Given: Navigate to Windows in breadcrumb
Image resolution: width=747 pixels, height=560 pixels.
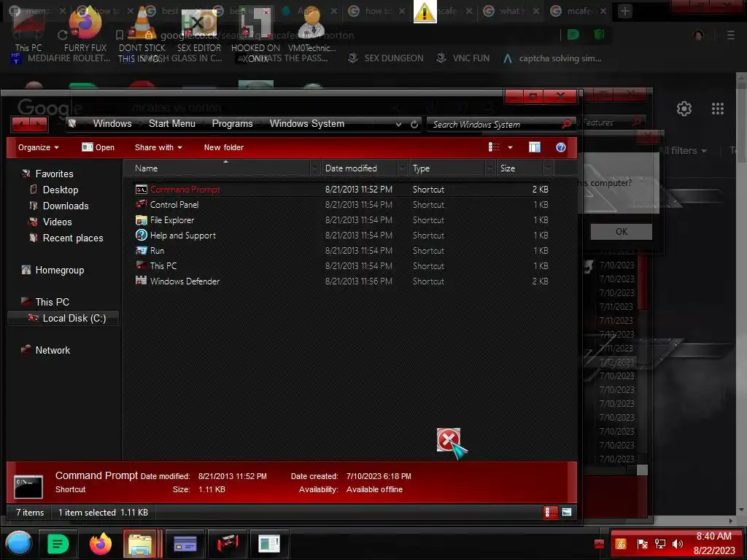Looking at the screenshot, I should coord(112,123).
